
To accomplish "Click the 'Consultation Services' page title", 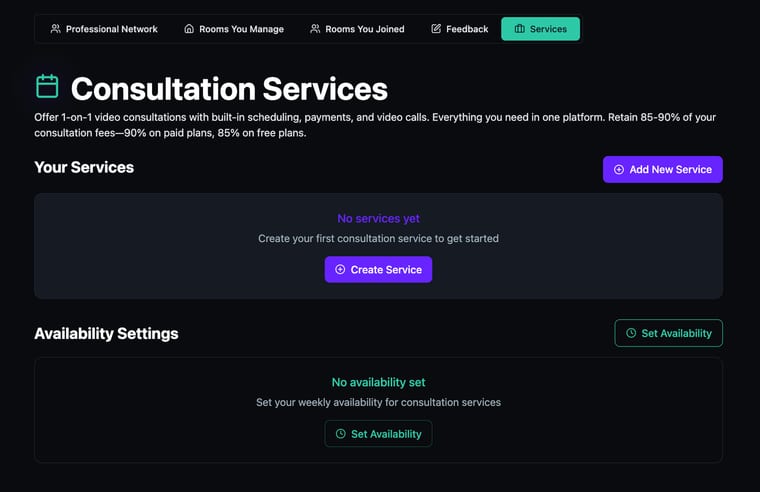I will pyautogui.click(x=229, y=89).
